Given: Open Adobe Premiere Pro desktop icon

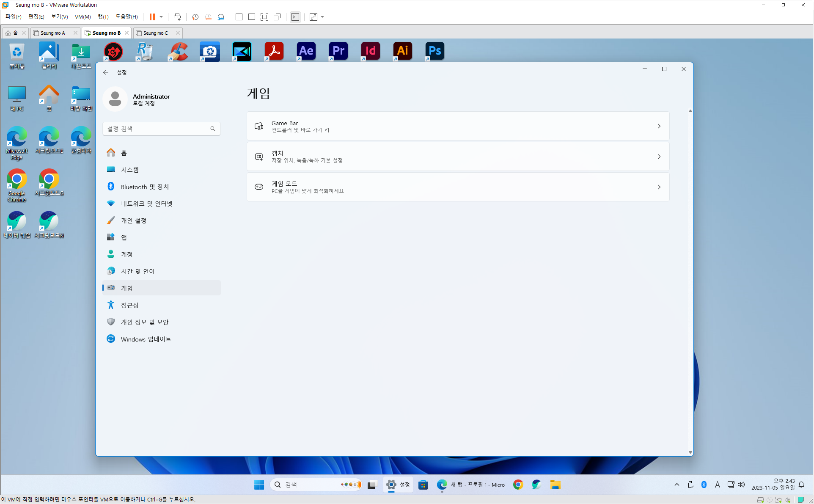Looking at the screenshot, I should 338,51.
